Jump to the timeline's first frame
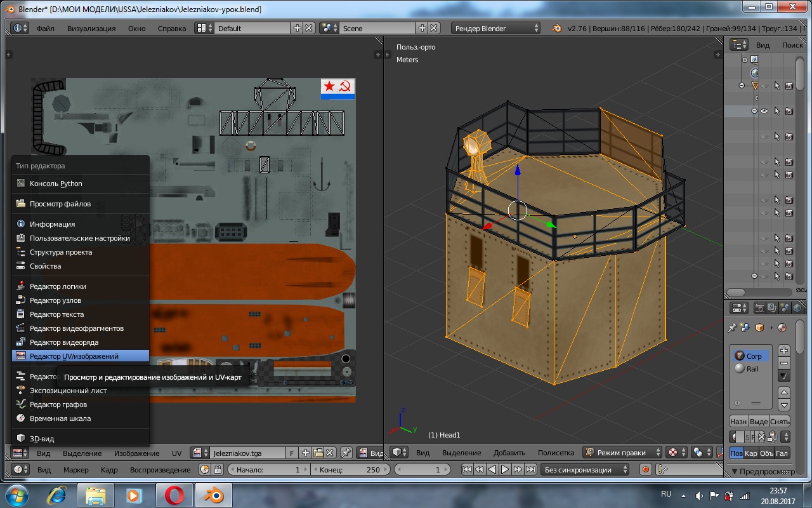 [x=467, y=470]
